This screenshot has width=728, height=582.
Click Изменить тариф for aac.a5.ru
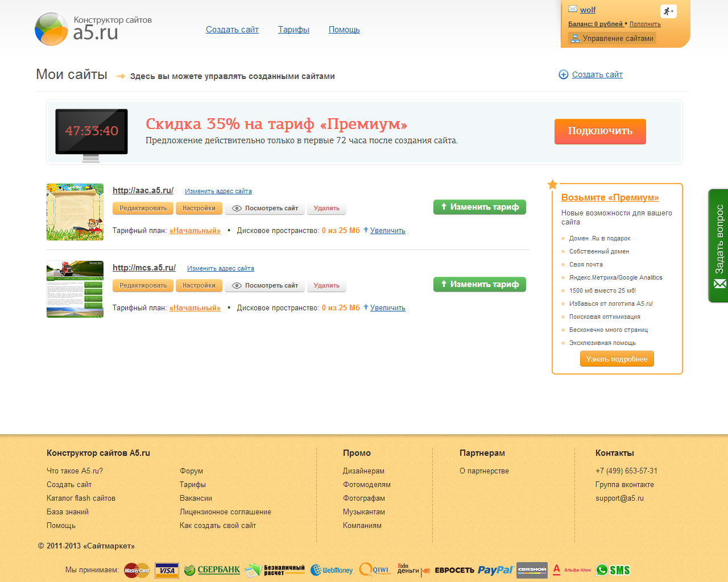coord(479,207)
